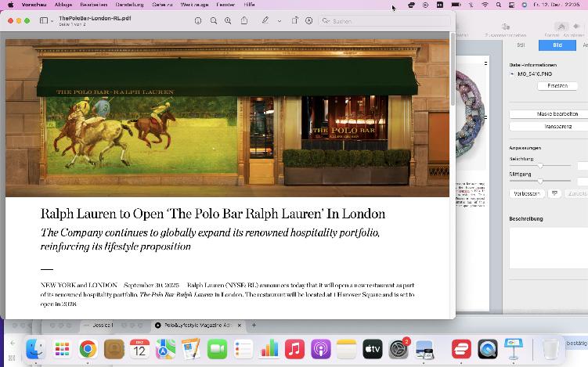Open System Settings from the Dock
The height and width of the screenshot is (367, 588).
pyautogui.click(x=399, y=349)
